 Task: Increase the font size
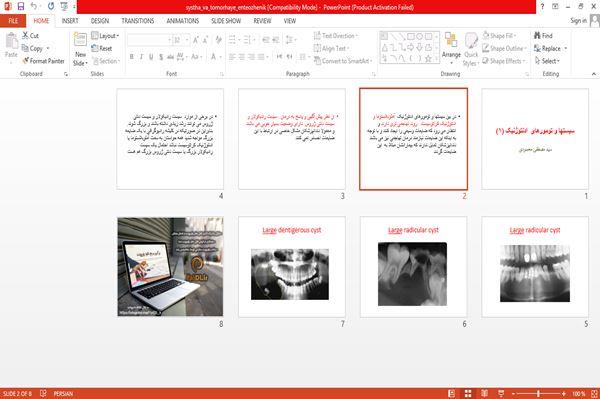pyautogui.click(x=196, y=40)
